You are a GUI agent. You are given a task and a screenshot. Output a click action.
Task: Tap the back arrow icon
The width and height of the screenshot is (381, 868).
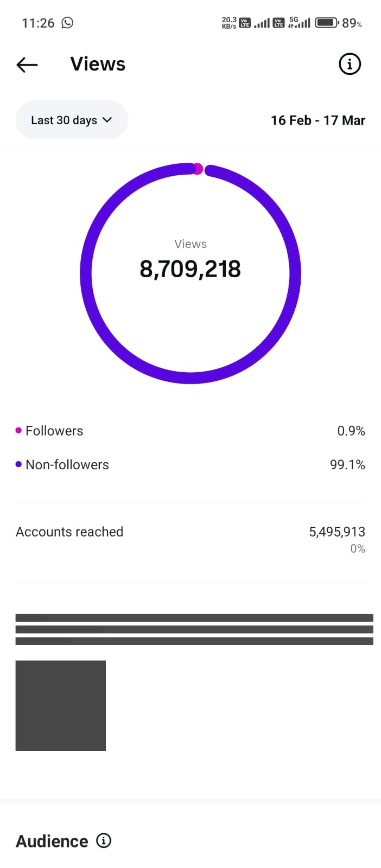coord(27,65)
